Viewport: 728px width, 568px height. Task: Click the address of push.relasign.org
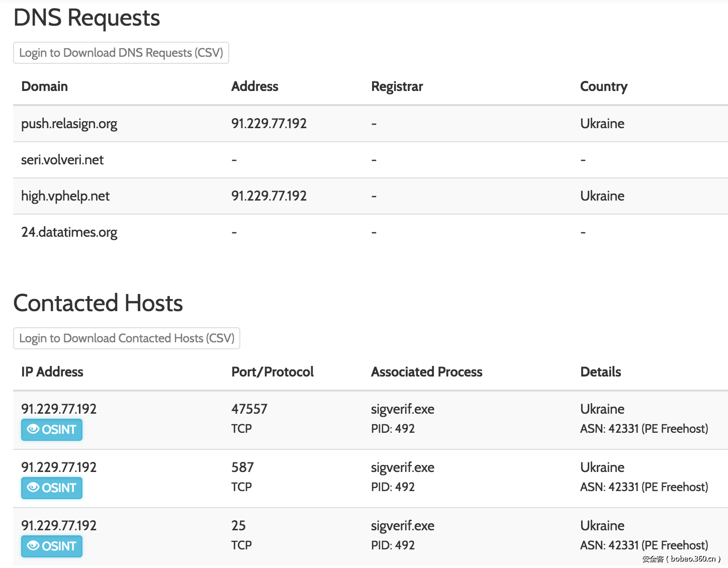(269, 124)
